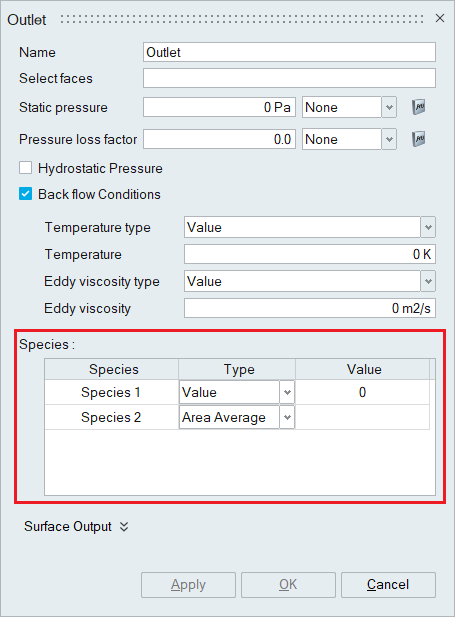
Task: Close the Outlet dialog with X
Action: coord(440,18)
